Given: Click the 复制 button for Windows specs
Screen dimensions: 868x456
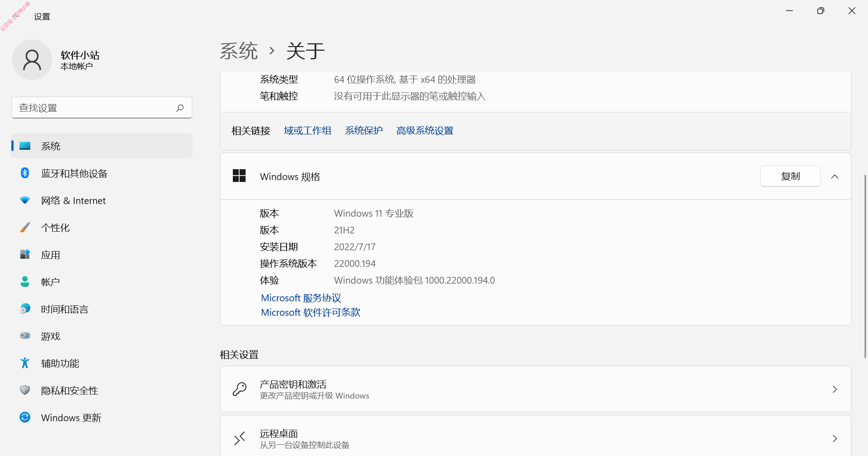Looking at the screenshot, I should (x=790, y=176).
